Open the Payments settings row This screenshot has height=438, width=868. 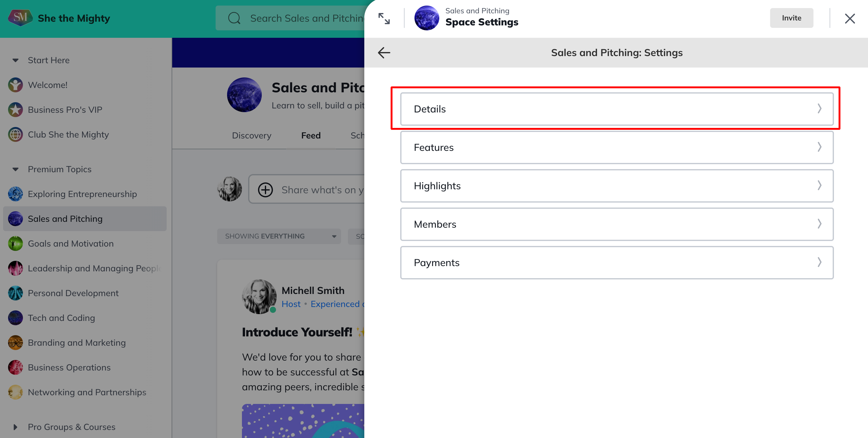point(617,262)
